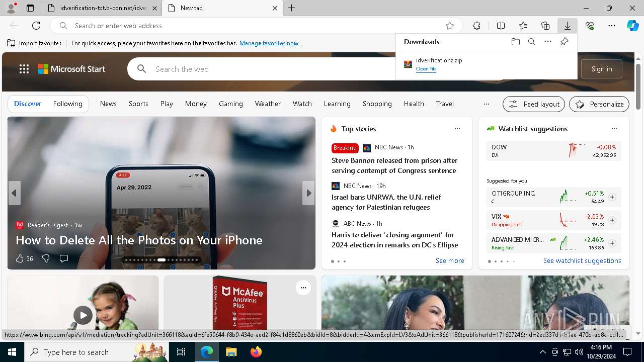Open the Shopping category

(377, 104)
